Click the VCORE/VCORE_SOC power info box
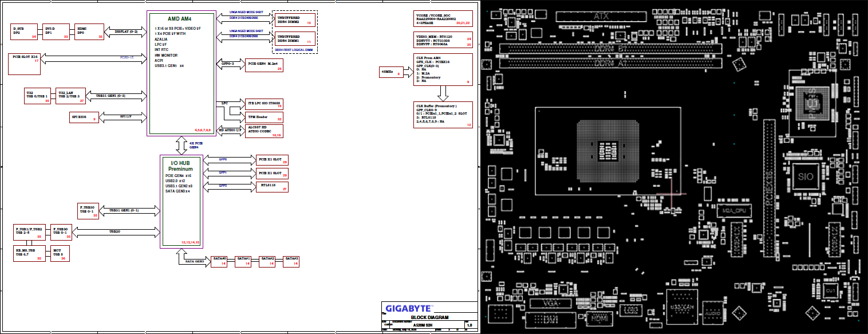The height and width of the screenshot is (334, 868). [x=443, y=19]
